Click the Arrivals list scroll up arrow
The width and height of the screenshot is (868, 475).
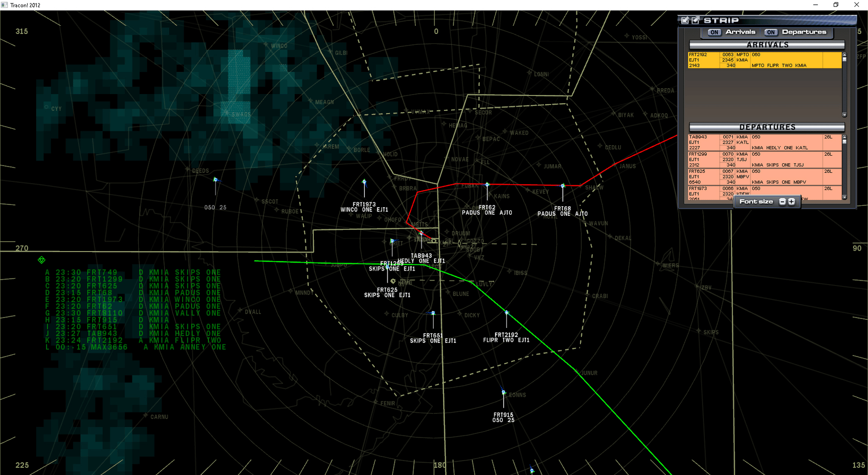tap(845, 54)
